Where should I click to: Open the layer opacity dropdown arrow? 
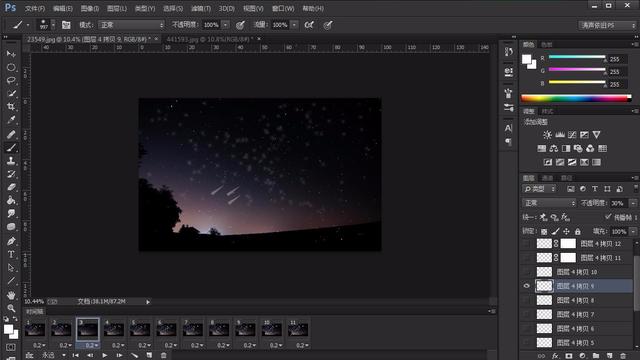633,203
